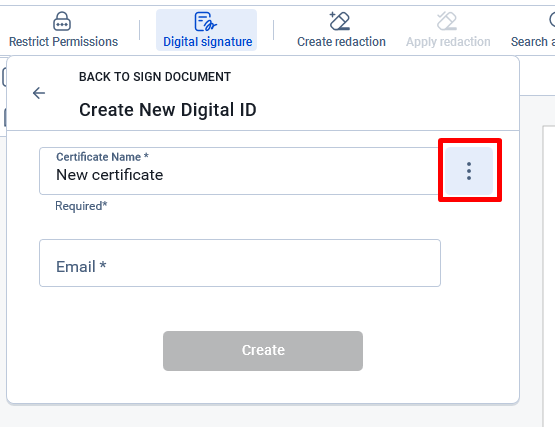This screenshot has height=427, width=555.
Task: Select the Create redaction text label
Action: [x=341, y=42]
